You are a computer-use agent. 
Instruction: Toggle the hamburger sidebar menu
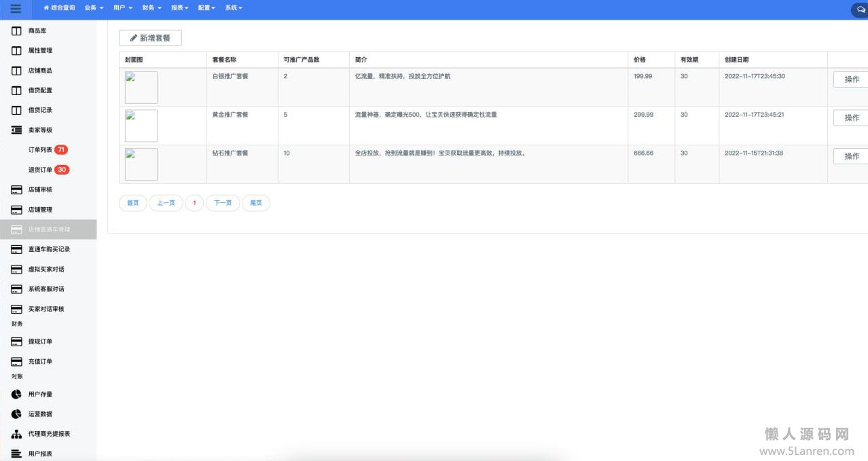pyautogui.click(x=16, y=9)
